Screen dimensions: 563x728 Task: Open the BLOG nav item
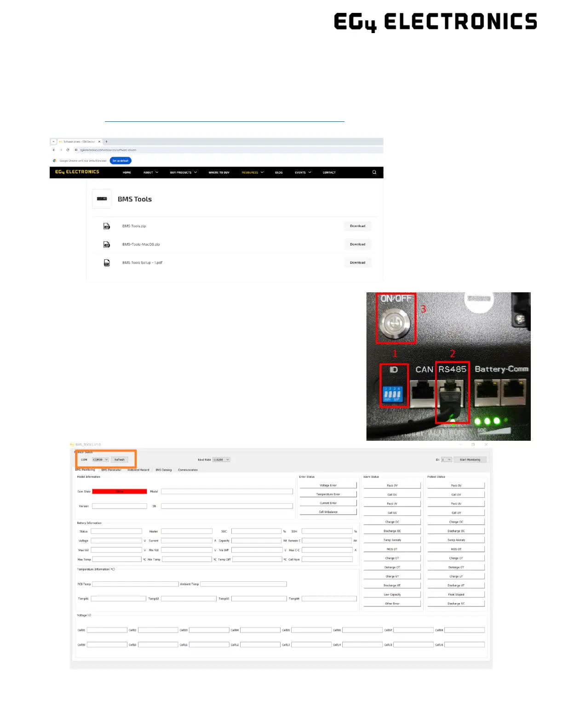tap(279, 173)
